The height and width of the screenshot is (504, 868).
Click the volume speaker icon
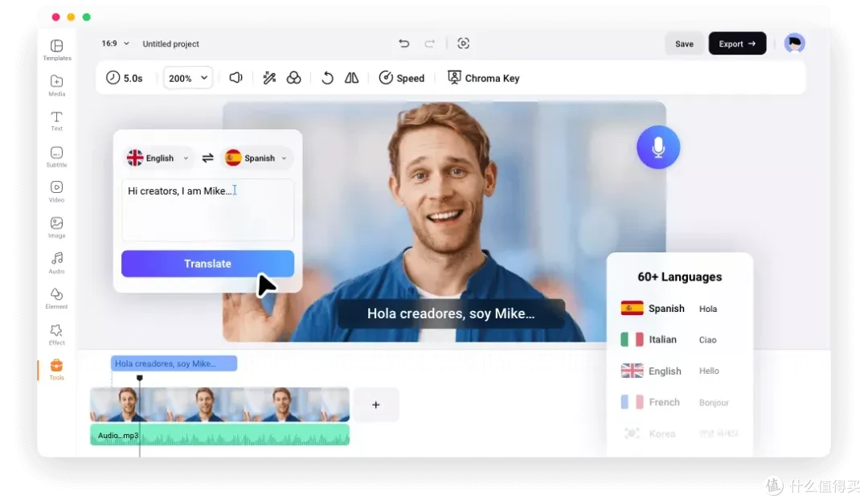[x=235, y=77]
